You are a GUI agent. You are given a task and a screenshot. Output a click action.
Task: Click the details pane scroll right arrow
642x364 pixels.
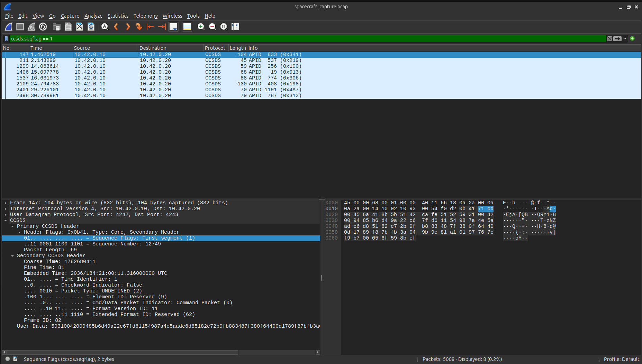point(318,352)
